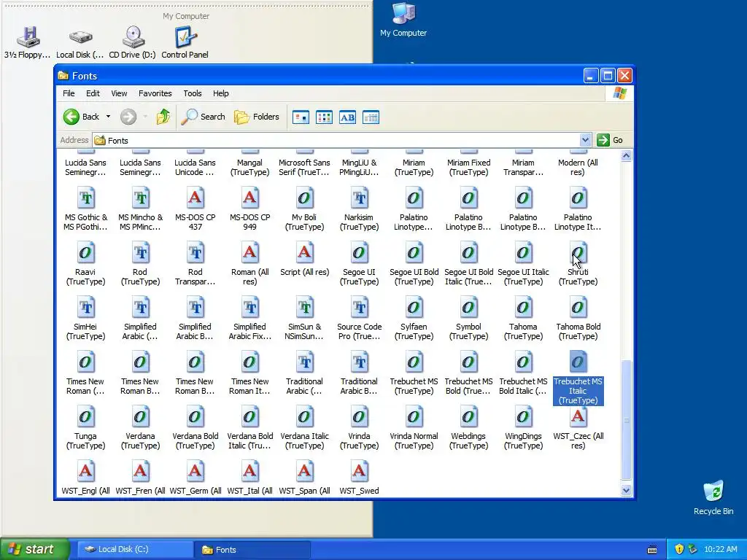Screen dimensions: 747x560
Task: Click the Miriam Fixed (TrueType) label
Action: click(x=468, y=167)
